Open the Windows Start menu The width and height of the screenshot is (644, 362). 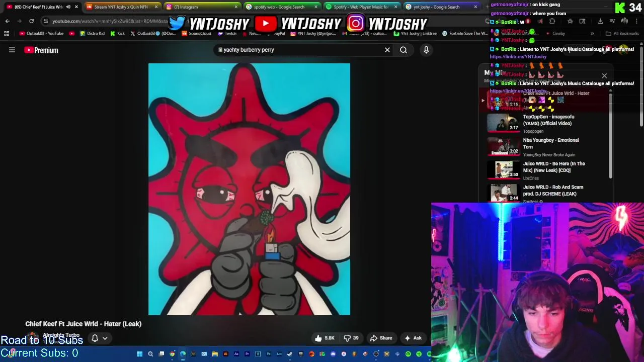(139, 354)
